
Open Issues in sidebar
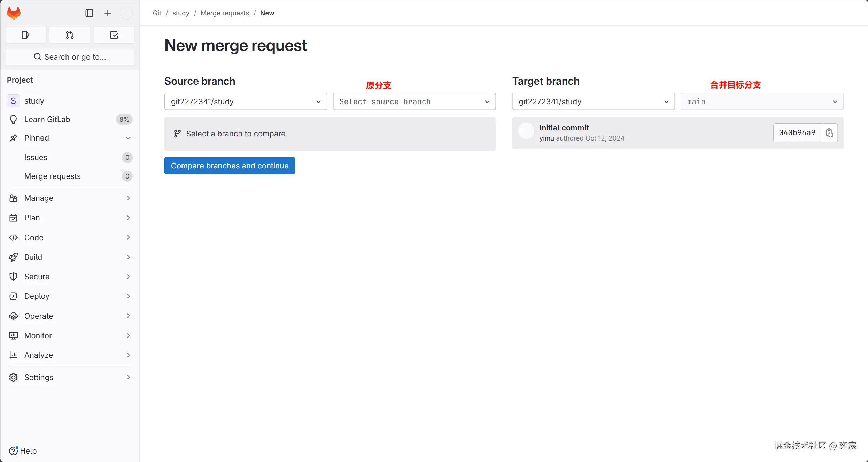(x=36, y=157)
